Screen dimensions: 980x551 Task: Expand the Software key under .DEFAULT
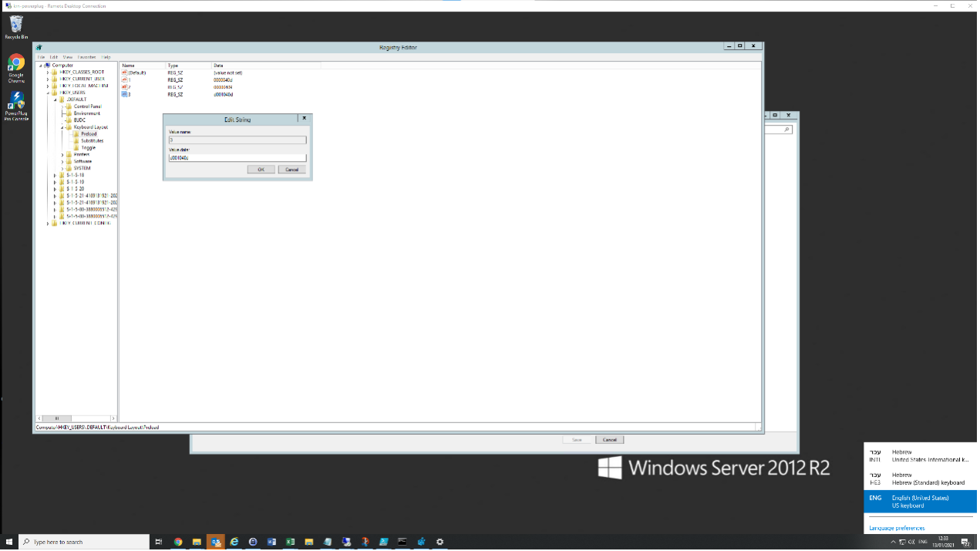click(62, 161)
